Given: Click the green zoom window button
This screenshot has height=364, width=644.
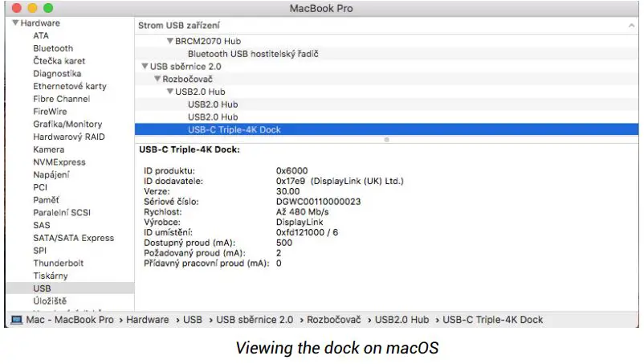Looking at the screenshot, I should click(x=48, y=8).
